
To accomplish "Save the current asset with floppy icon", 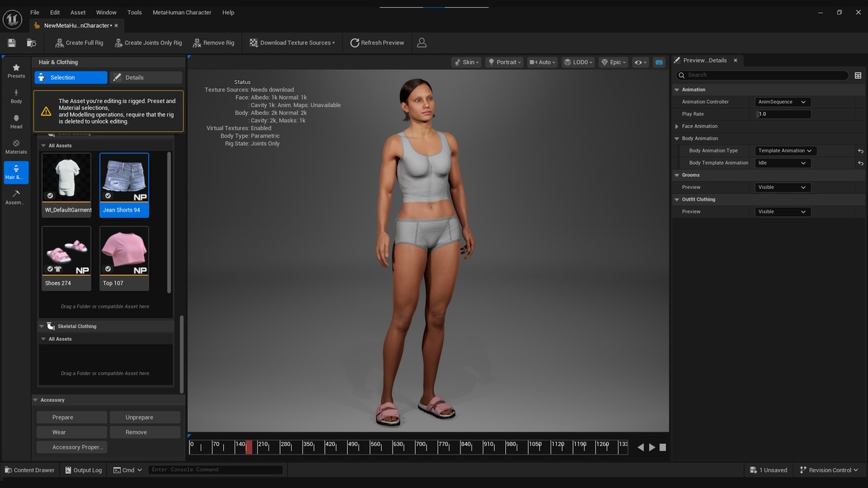I will pos(12,43).
